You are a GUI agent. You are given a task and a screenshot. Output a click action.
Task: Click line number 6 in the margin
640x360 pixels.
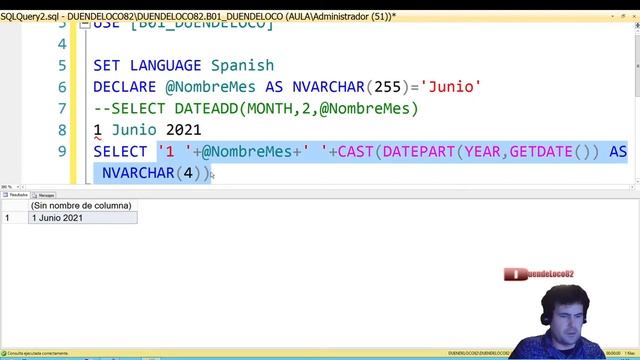(62, 87)
